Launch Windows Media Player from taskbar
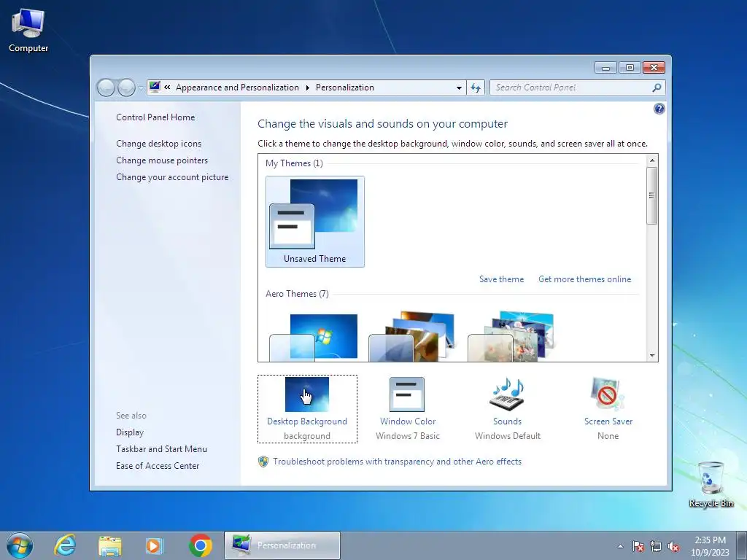Viewport: 747px width, 560px height. click(x=155, y=545)
